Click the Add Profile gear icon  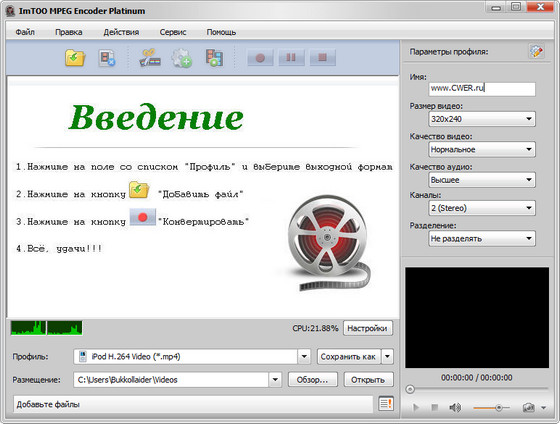(x=181, y=58)
